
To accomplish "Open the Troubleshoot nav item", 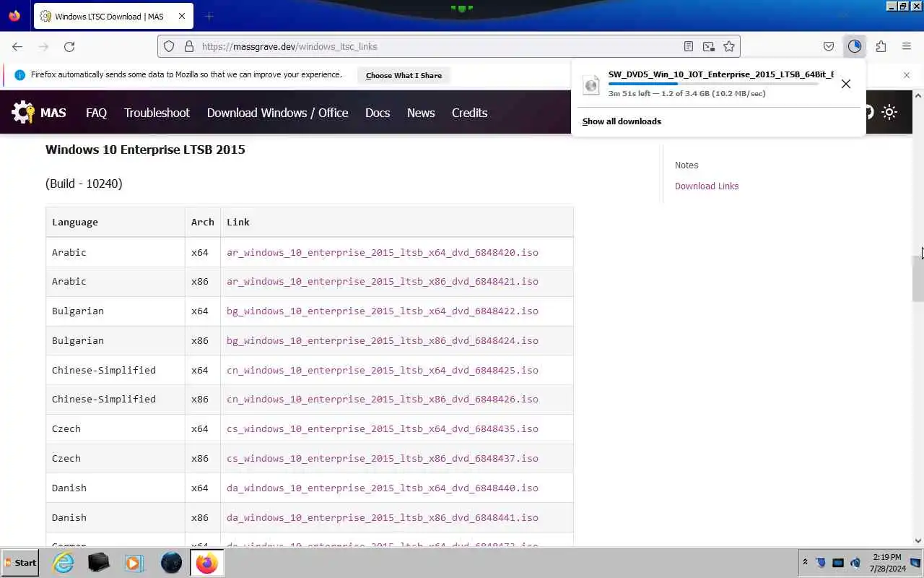I will [x=157, y=113].
